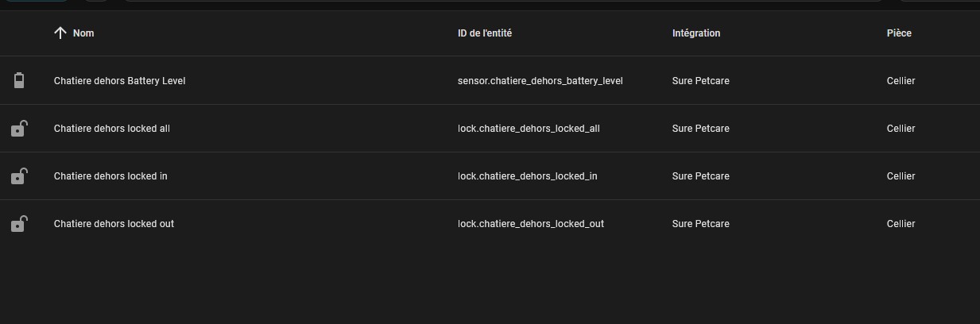Click Sure Petcare in the Battery Level row

click(700, 81)
